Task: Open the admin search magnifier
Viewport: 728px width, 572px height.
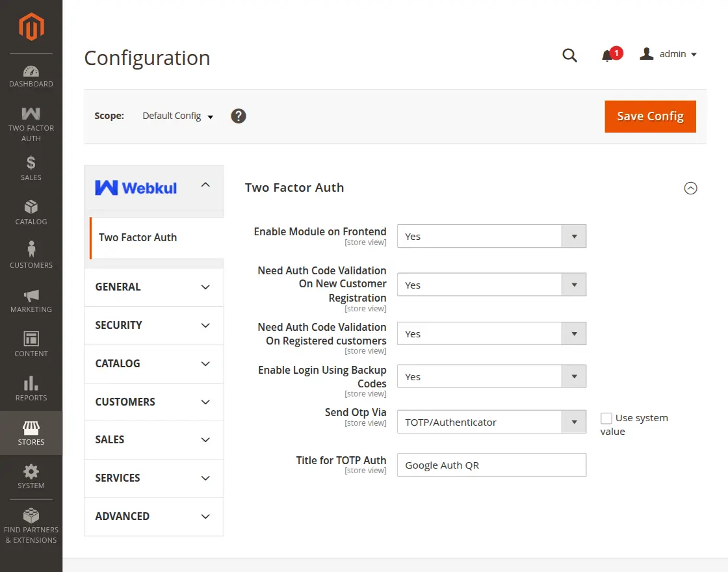Action: click(569, 55)
